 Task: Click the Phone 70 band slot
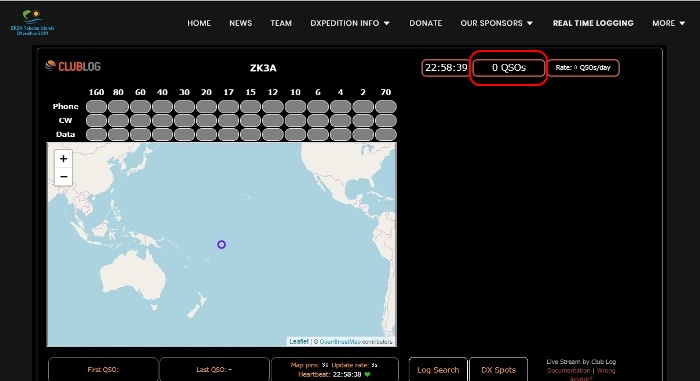[386, 106]
